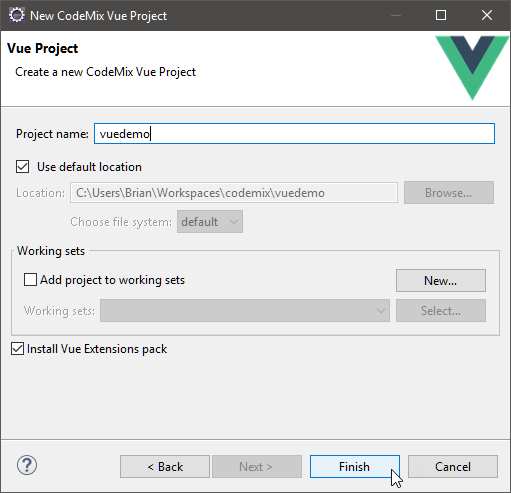Go back with the < Back button
511x493 pixels.
(x=165, y=467)
